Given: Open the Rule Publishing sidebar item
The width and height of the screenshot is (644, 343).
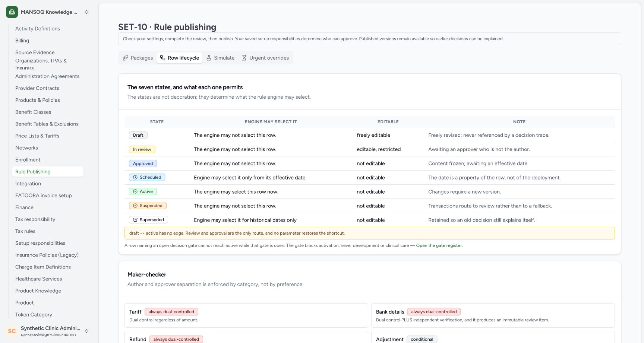Looking at the screenshot, I should click(48, 172).
